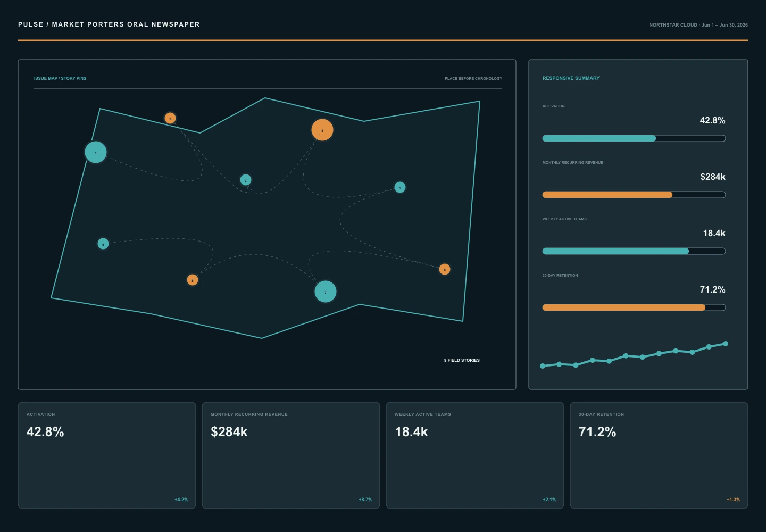Select orange story pin 2
This screenshot has width=766, height=532.
click(170, 118)
